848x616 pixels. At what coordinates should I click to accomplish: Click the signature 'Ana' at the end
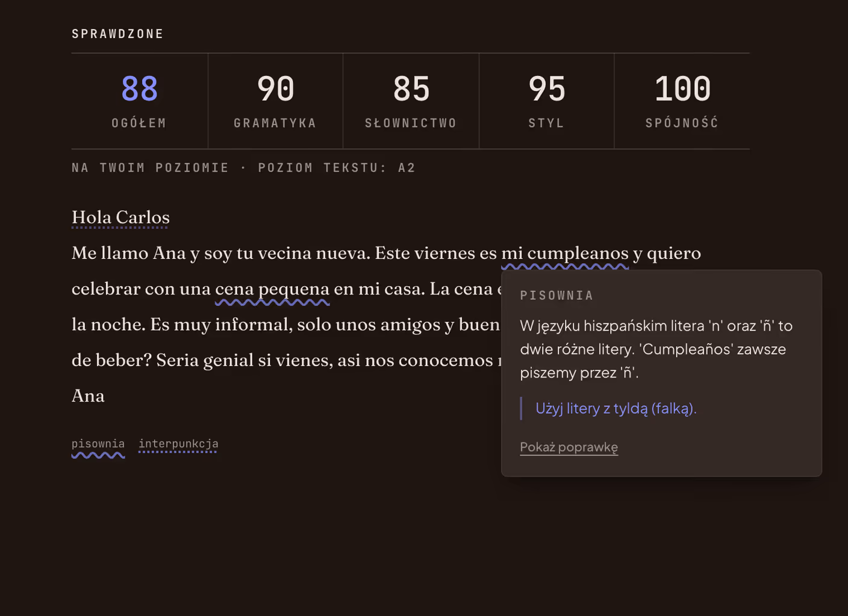click(88, 396)
